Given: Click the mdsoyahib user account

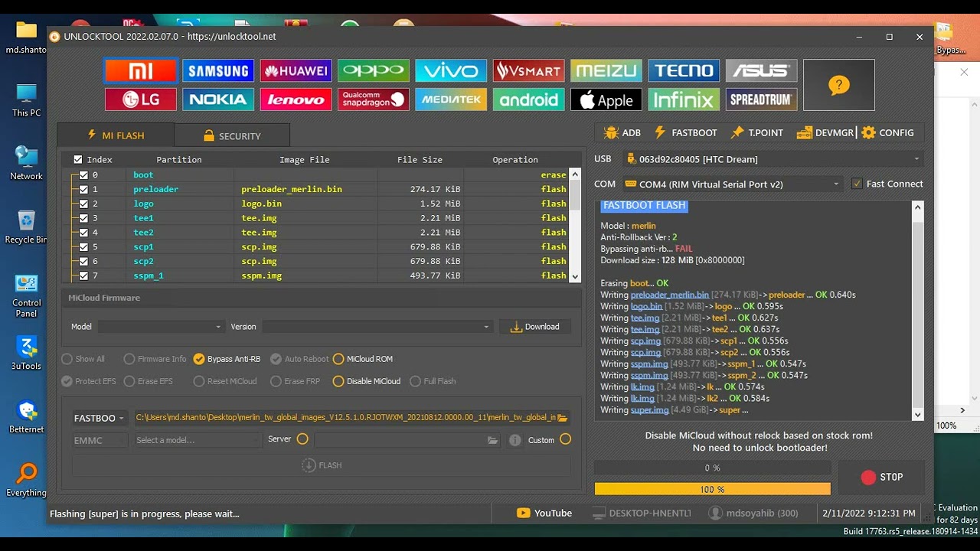Looking at the screenshot, I should tap(753, 513).
